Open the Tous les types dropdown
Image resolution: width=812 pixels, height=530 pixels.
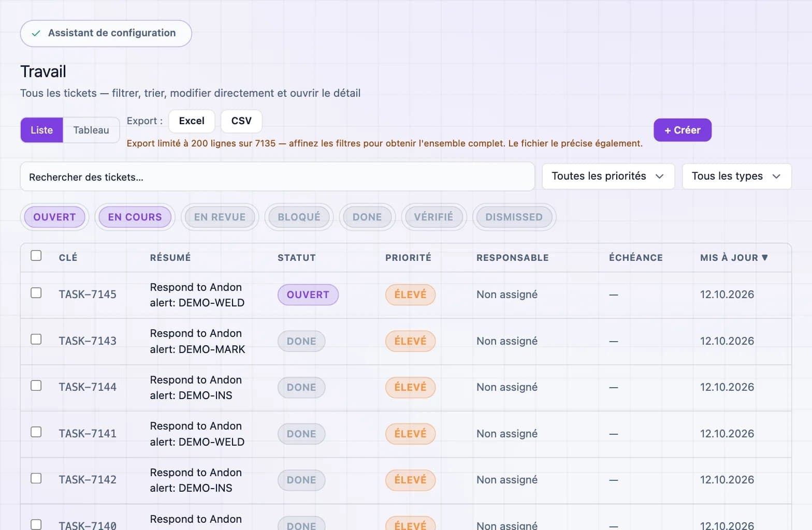(x=736, y=176)
